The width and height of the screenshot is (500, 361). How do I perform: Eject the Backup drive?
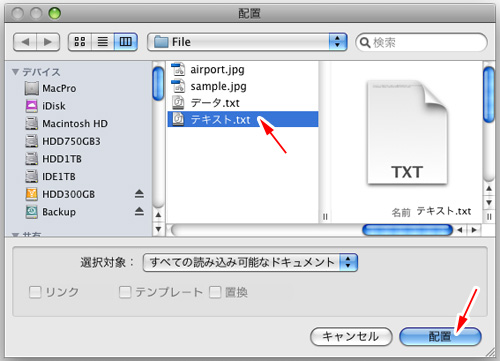point(139,211)
